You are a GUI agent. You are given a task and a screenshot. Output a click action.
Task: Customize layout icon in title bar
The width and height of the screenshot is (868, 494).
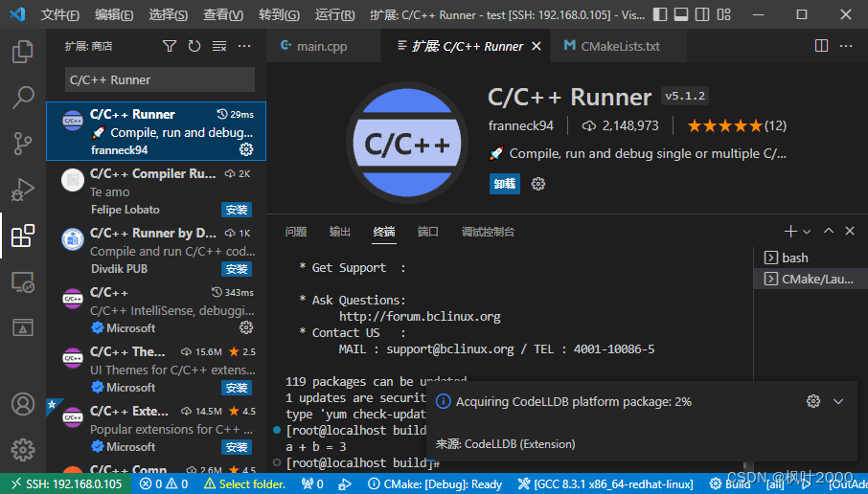pyautogui.click(x=723, y=14)
